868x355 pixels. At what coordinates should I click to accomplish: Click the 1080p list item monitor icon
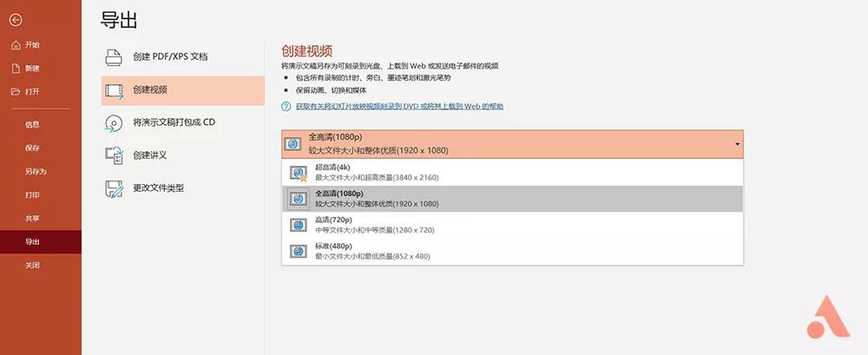[299, 199]
